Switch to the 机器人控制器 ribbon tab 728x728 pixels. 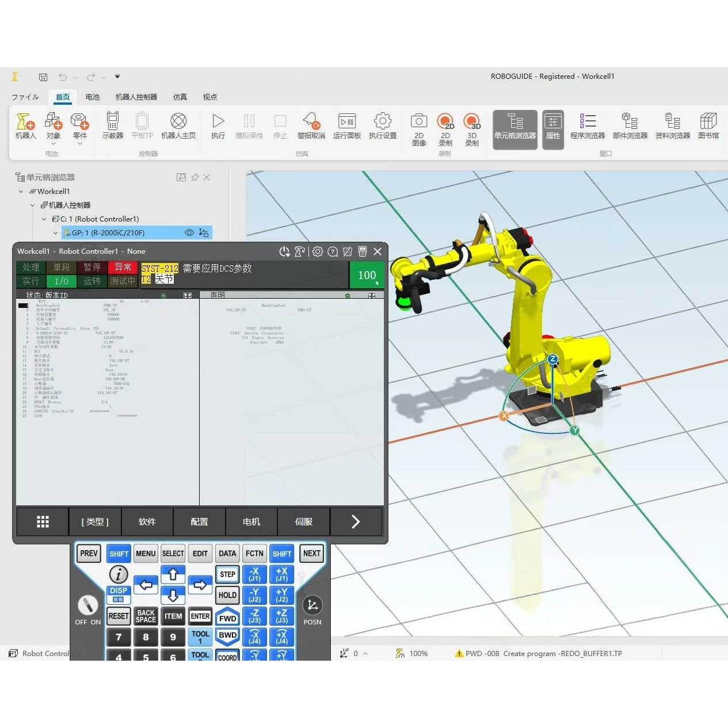point(136,97)
